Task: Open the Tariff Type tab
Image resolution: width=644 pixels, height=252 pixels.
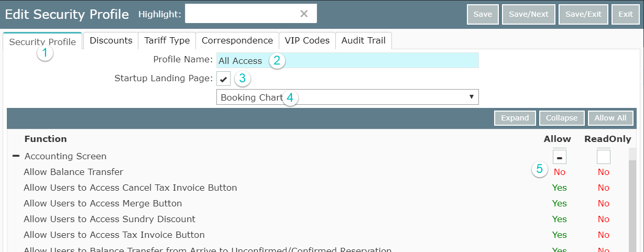Action: tap(167, 40)
